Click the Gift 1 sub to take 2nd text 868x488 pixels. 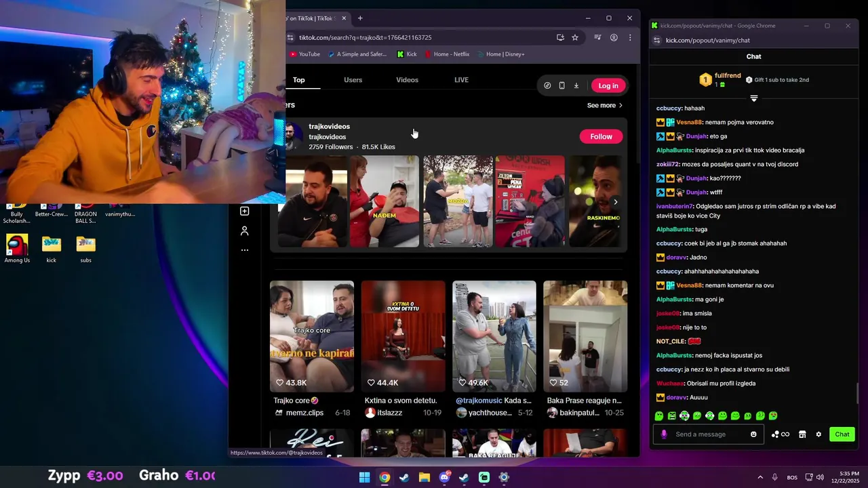782,80
